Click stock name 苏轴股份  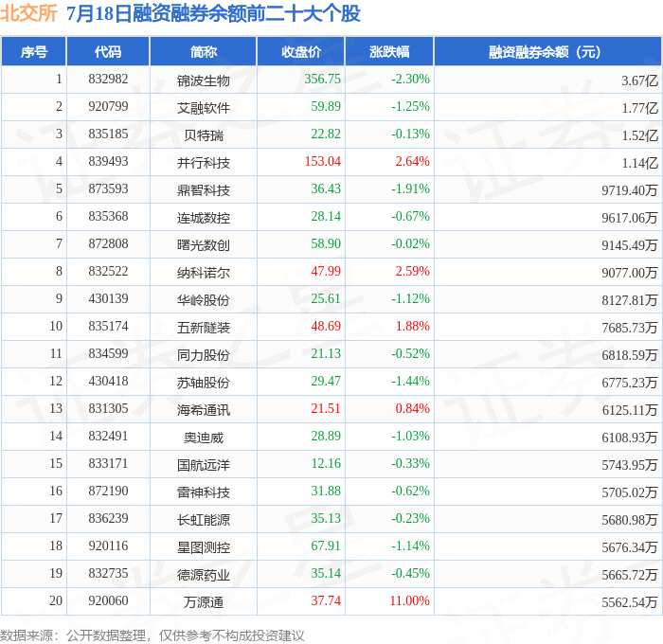tap(204, 383)
